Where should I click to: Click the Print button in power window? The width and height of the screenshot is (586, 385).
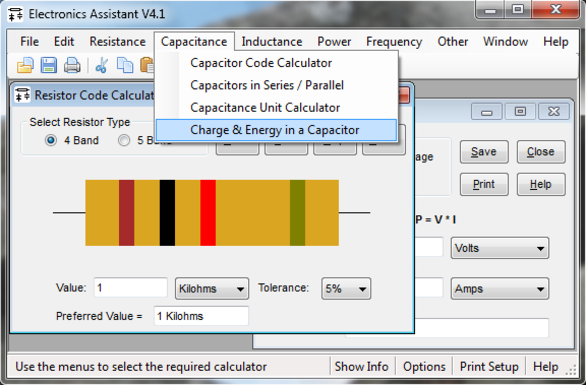(484, 184)
